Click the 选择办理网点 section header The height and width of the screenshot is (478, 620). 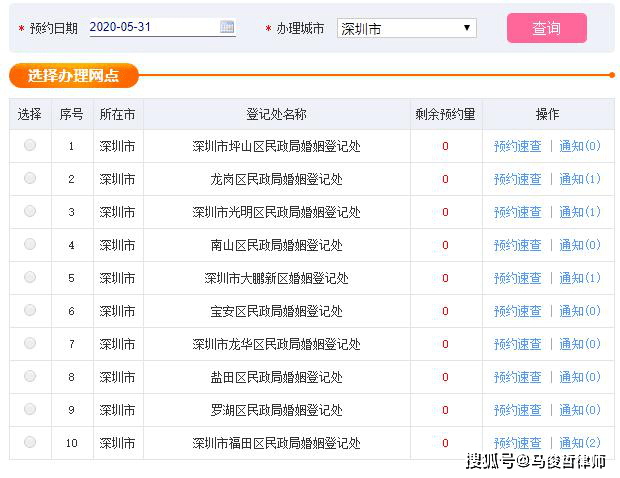click(74, 75)
